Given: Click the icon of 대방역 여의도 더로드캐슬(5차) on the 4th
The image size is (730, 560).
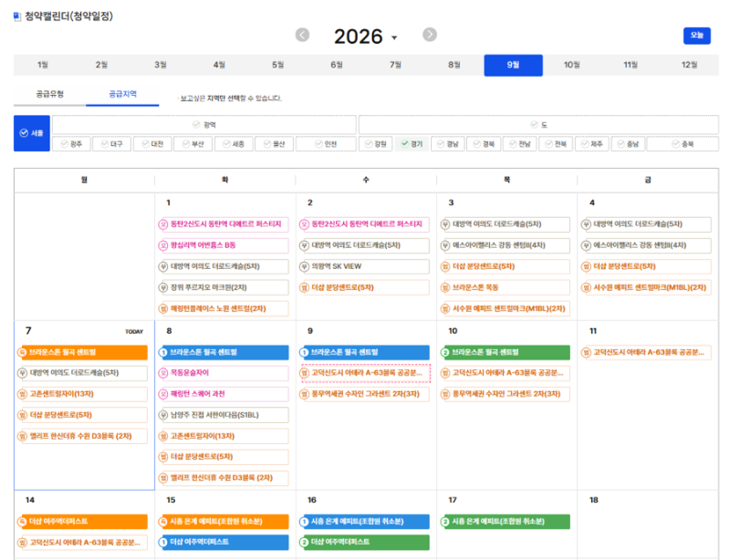Looking at the screenshot, I should [586, 224].
